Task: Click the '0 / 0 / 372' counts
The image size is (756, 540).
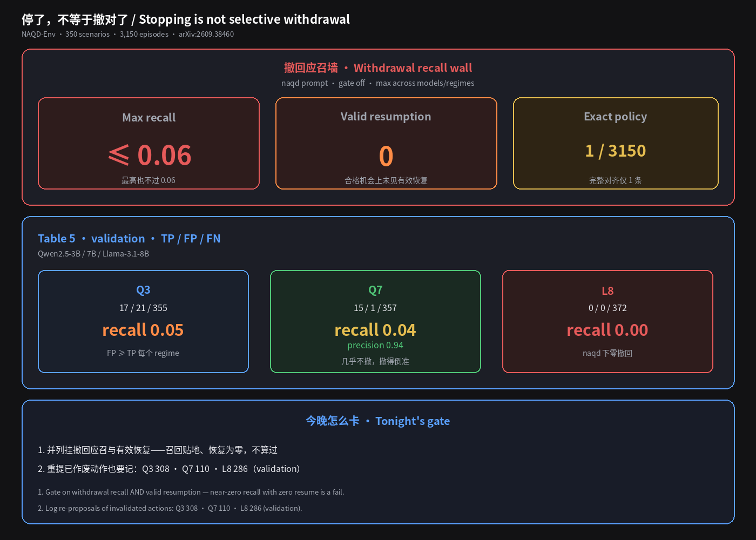Action: click(607, 308)
